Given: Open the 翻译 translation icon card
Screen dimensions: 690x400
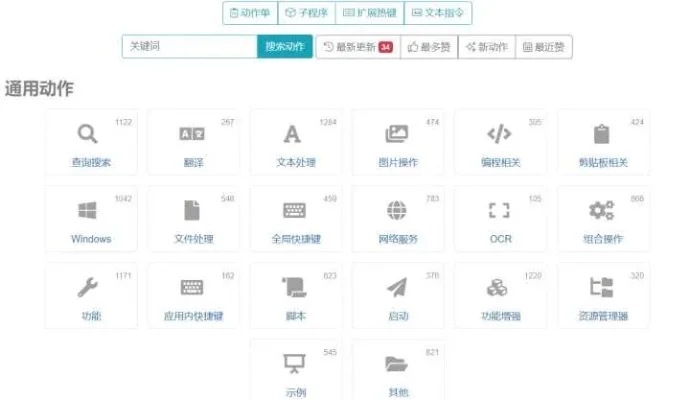Looking at the screenshot, I should [192, 134].
